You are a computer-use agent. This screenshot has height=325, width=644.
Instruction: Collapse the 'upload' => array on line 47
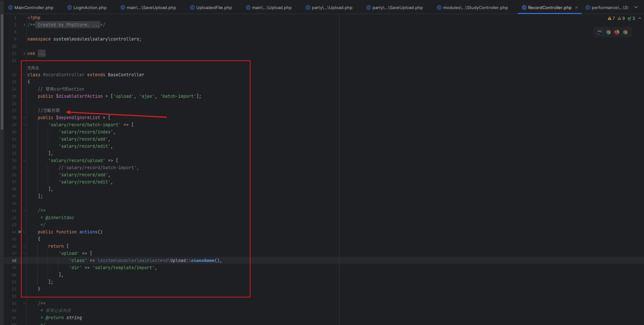click(24, 254)
